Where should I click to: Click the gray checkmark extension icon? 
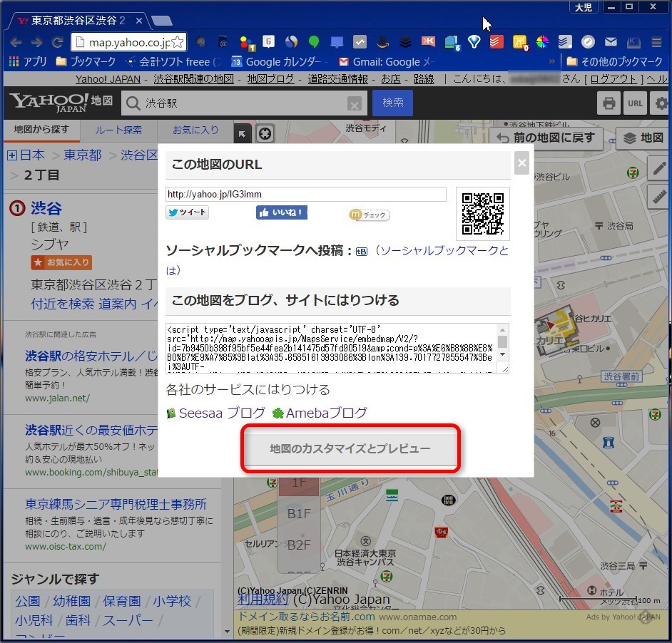point(360,41)
